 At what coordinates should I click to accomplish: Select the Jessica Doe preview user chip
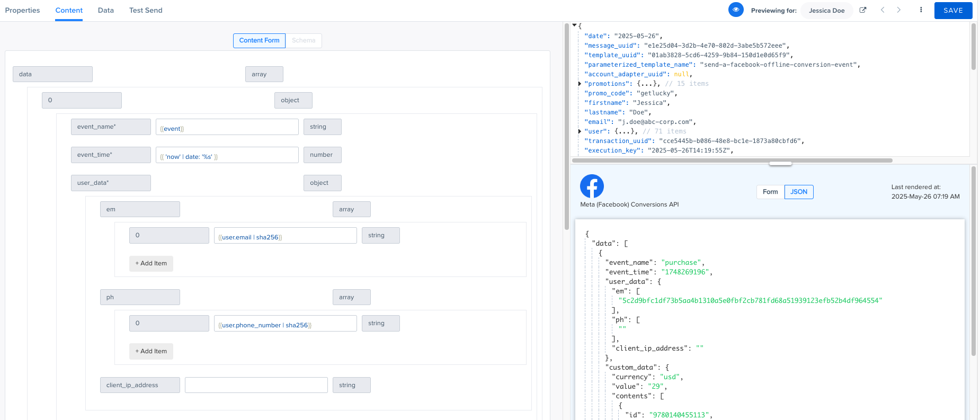(826, 10)
